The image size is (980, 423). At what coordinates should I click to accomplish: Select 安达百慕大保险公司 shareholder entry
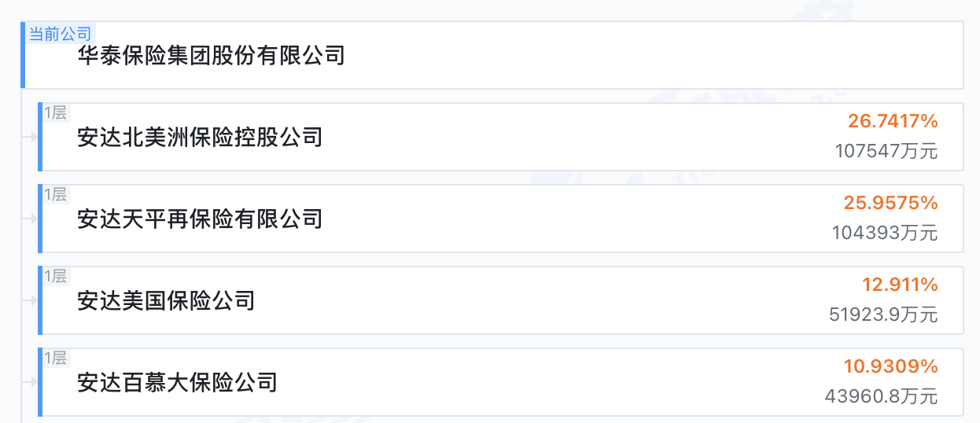pos(177,382)
